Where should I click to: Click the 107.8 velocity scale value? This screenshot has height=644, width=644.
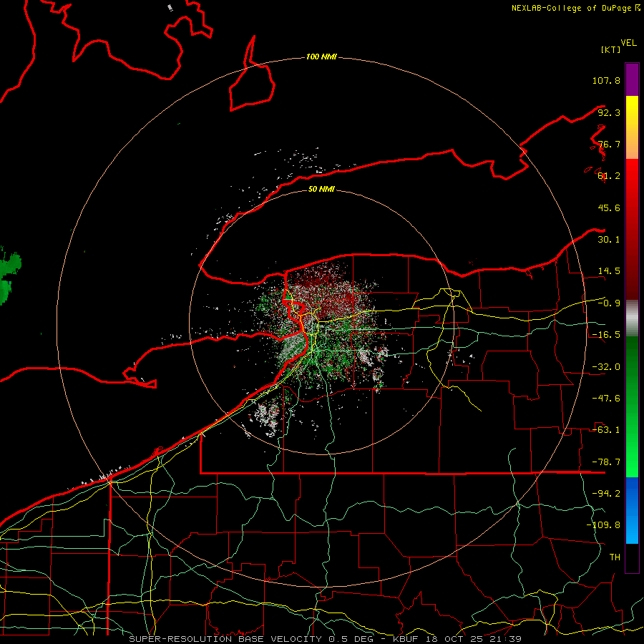(x=606, y=80)
